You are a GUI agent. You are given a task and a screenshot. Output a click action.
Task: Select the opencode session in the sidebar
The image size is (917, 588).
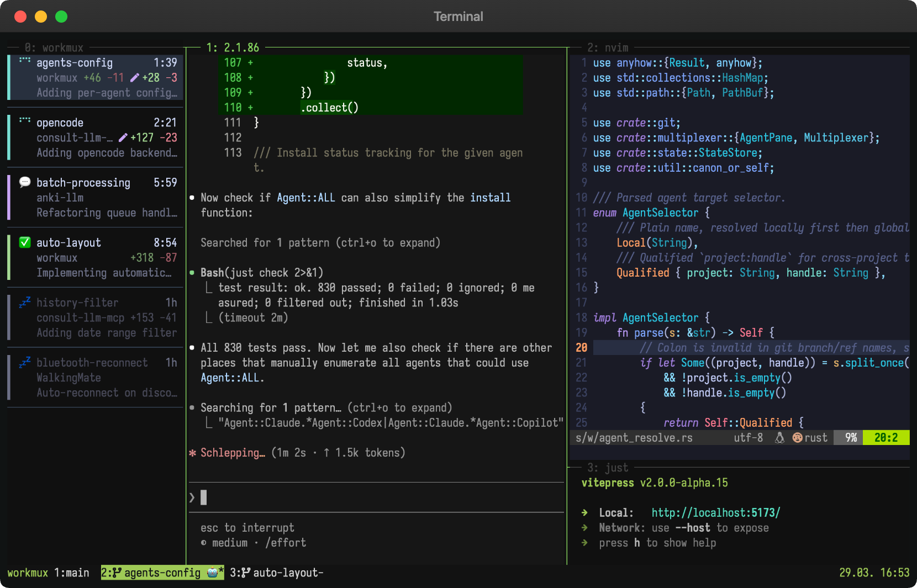point(94,137)
